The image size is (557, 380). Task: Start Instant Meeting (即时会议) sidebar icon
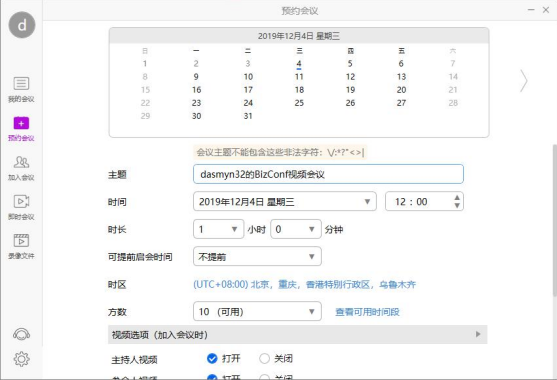pos(21,207)
